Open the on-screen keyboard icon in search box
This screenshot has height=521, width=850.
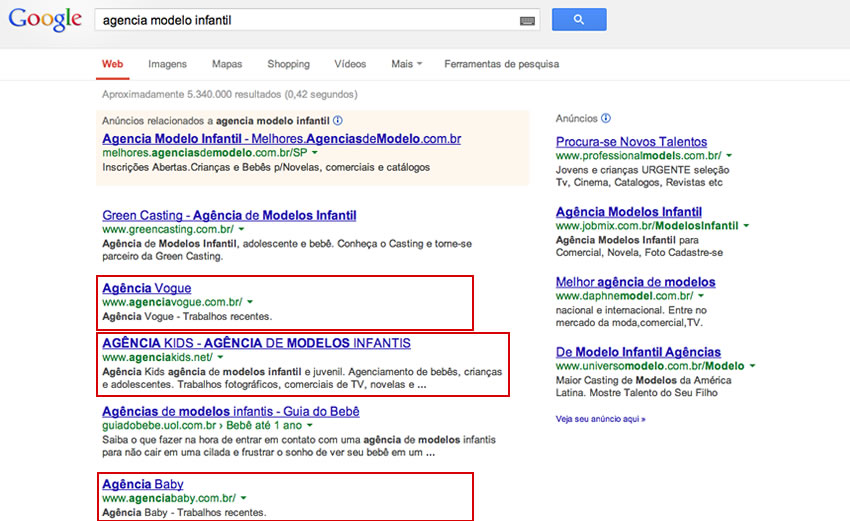(527, 20)
